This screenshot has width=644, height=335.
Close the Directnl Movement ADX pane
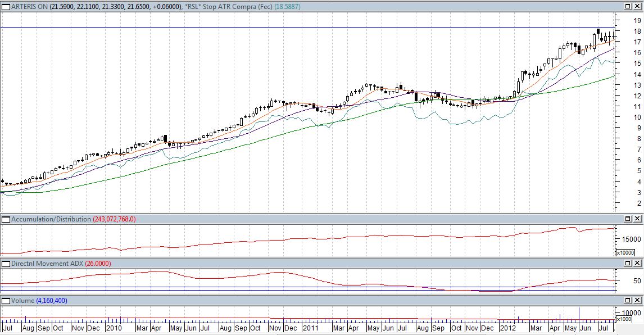point(638,264)
